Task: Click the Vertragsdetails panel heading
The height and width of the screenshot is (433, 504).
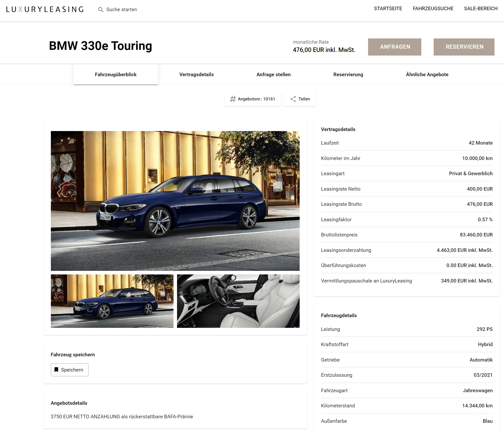Action: [x=338, y=129]
